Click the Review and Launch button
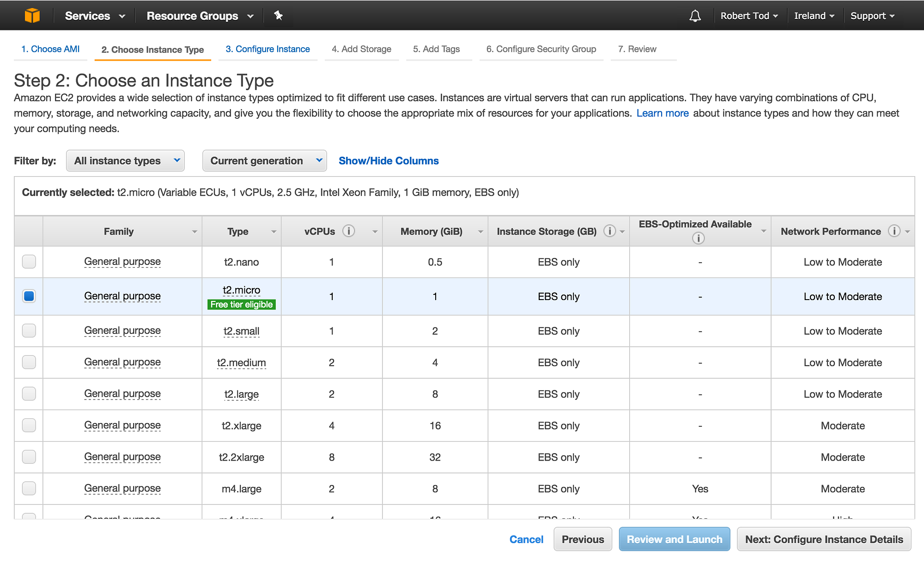924x565 pixels. pos(674,539)
